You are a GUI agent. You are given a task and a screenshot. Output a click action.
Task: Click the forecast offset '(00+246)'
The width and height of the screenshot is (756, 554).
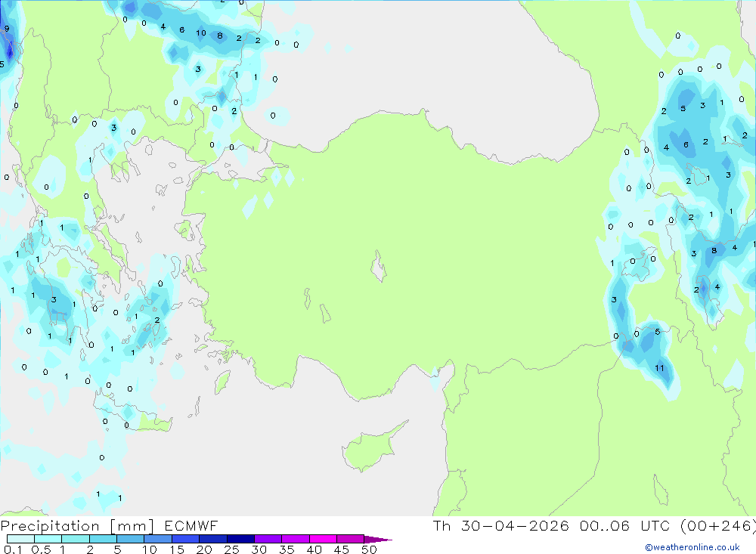tap(718, 526)
